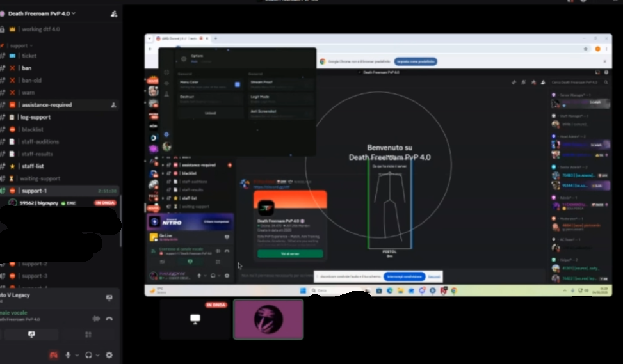
Task: Open the waiting-support voice channel in left sidebar
Action: click(40, 178)
